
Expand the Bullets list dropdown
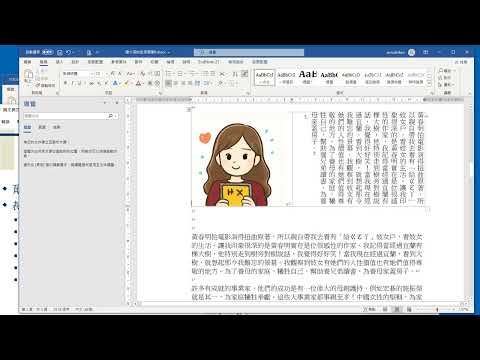(x=174, y=73)
